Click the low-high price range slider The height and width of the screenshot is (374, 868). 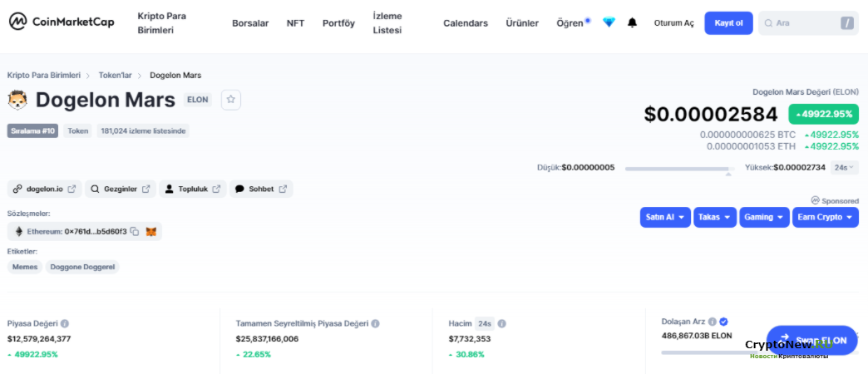[680, 168]
